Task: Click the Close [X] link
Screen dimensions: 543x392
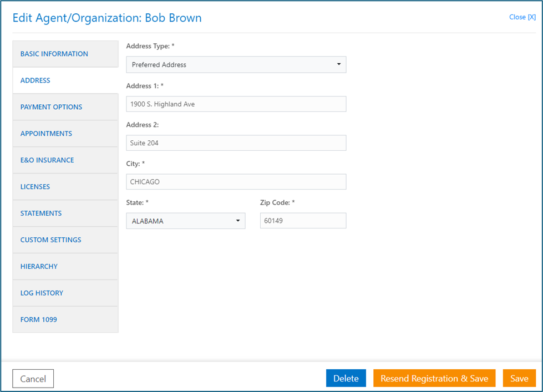Action: (x=522, y=17)
